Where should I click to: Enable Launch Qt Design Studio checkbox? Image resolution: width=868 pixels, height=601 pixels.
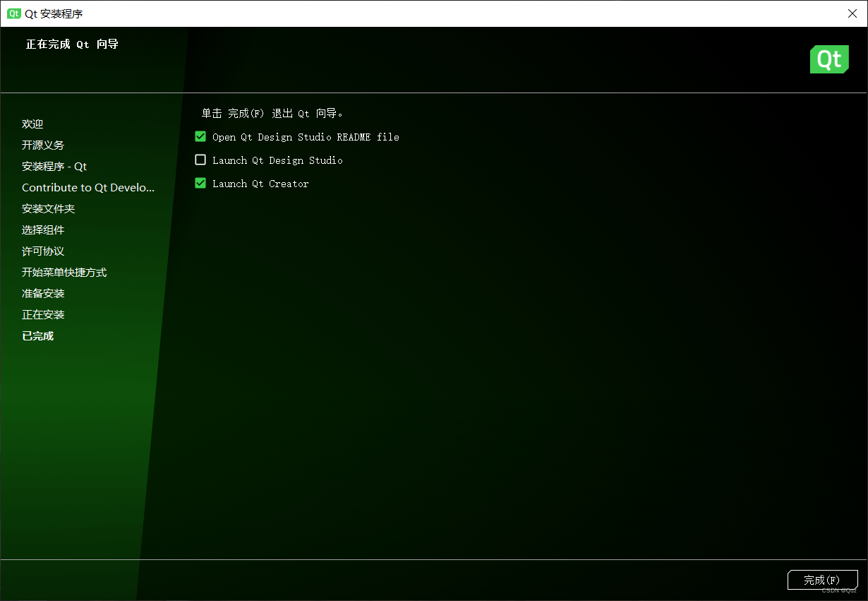tap(200, 160)
